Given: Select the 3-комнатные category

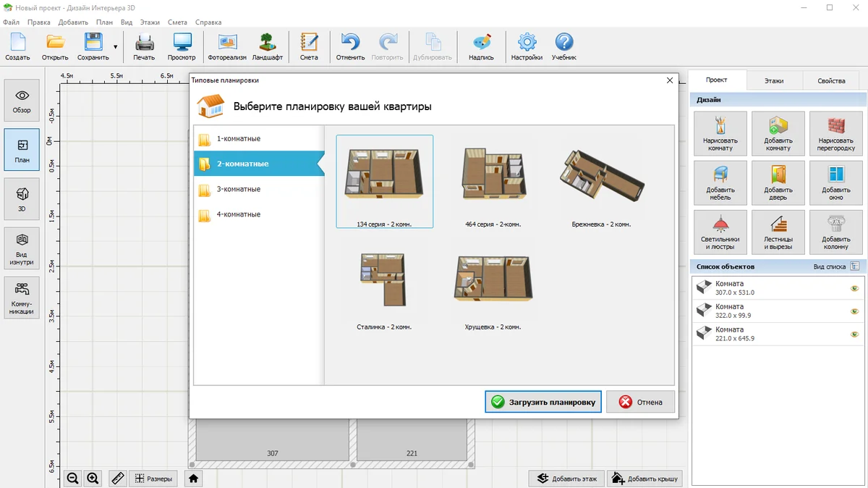Looking at the screenshot, I should click(239, 189).
